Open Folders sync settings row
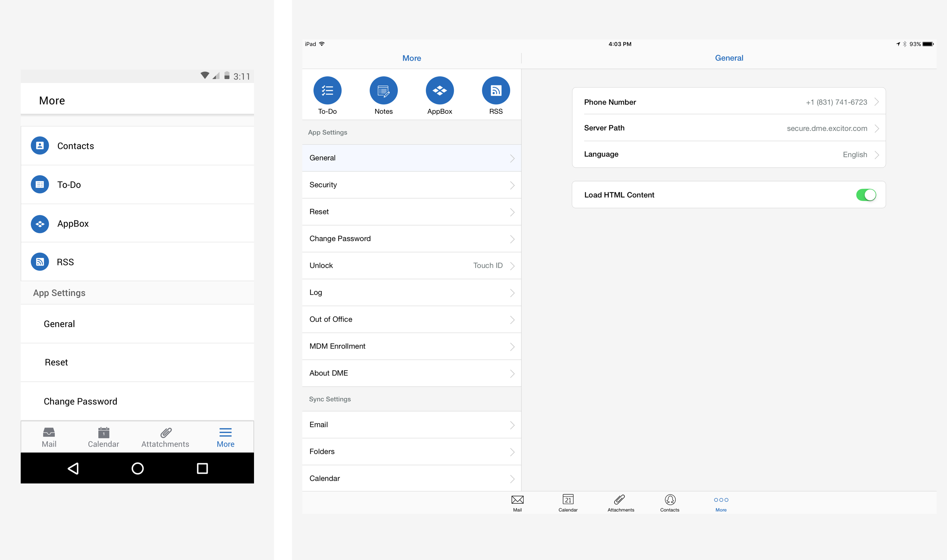Image resolution: width=947 pixels, height=560 pixels. [412, 451]
